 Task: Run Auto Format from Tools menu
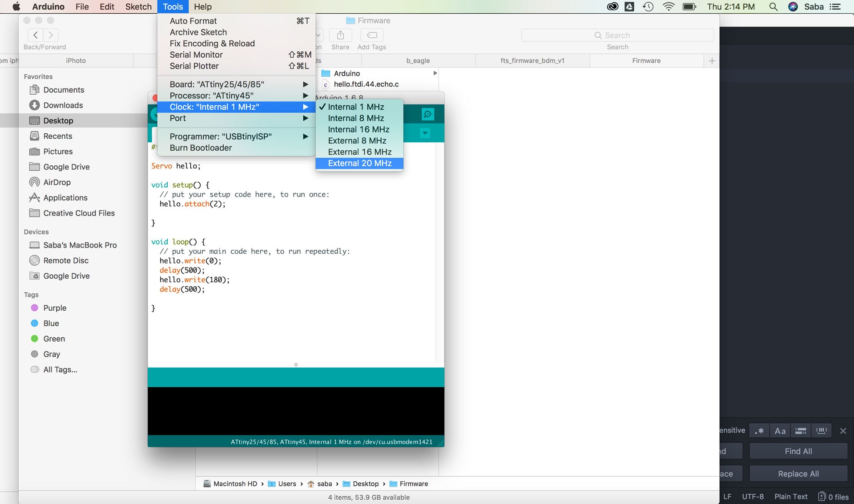(237, 21)
